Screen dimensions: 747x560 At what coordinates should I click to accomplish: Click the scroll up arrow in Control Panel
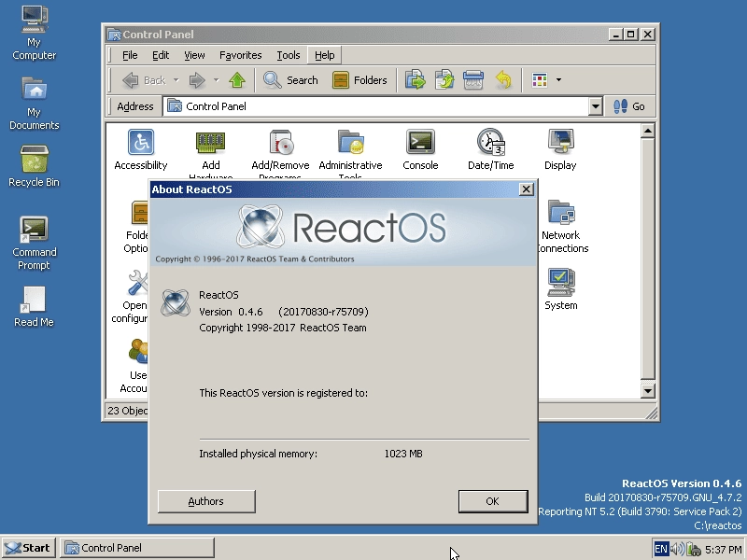click(647, 131)
